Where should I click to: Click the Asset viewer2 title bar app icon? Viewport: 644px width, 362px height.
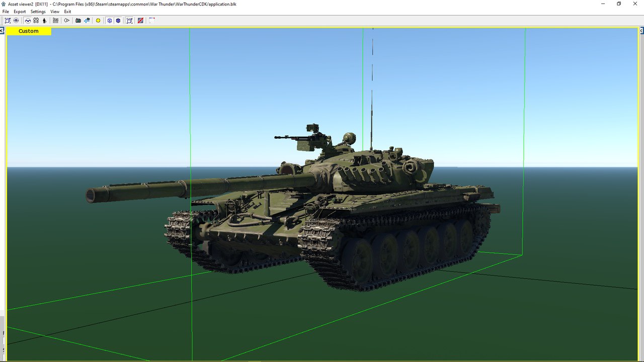click(4, 4)
